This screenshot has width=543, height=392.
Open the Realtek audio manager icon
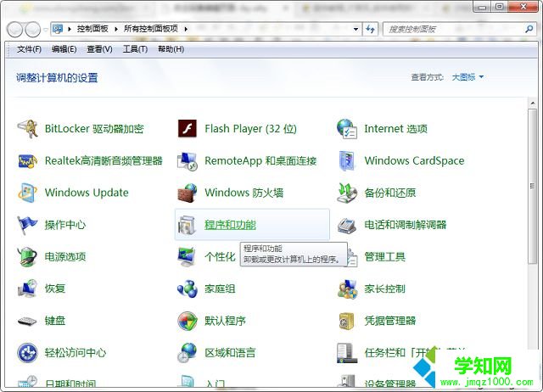click(28, 161)
